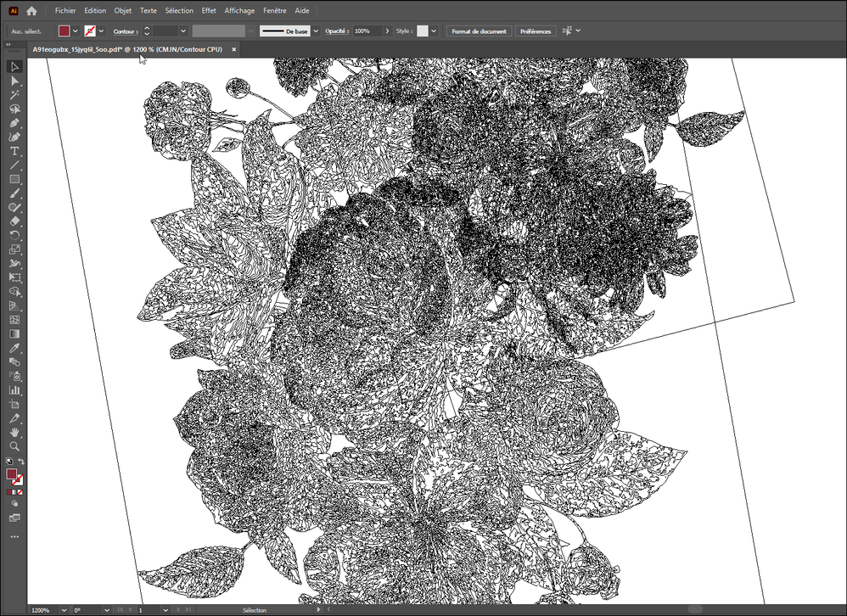Open the Objet menu
Image resolution: width=847 pixels, height=616 pixels.
point(122,10)
